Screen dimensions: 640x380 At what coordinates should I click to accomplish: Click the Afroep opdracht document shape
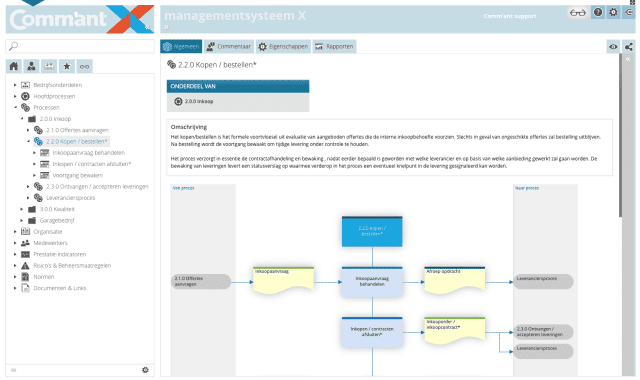pyautogui.click(x=455, y=281)
